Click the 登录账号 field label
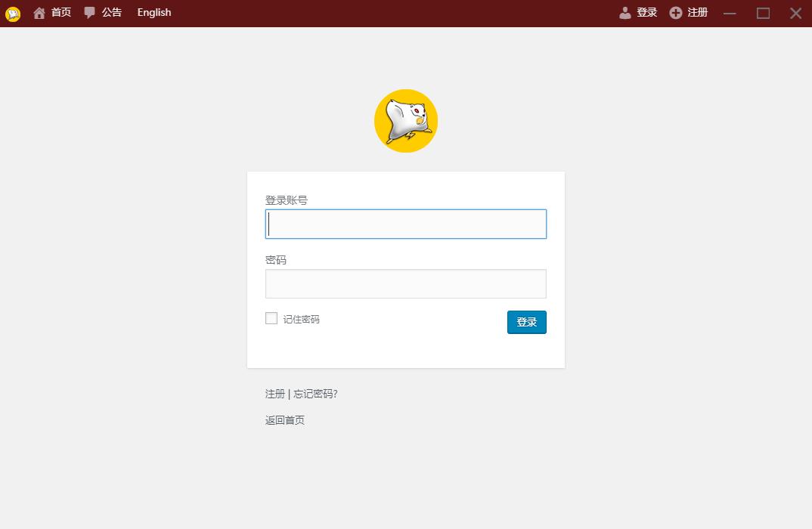Screen dimensions: 812x529 tap(287, 200)
